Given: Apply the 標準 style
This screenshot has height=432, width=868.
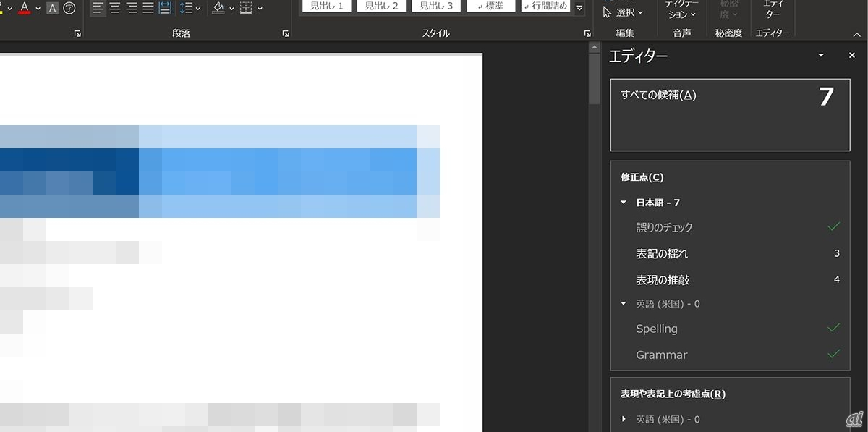Looking at the screenshot, I should coord(490,6).
